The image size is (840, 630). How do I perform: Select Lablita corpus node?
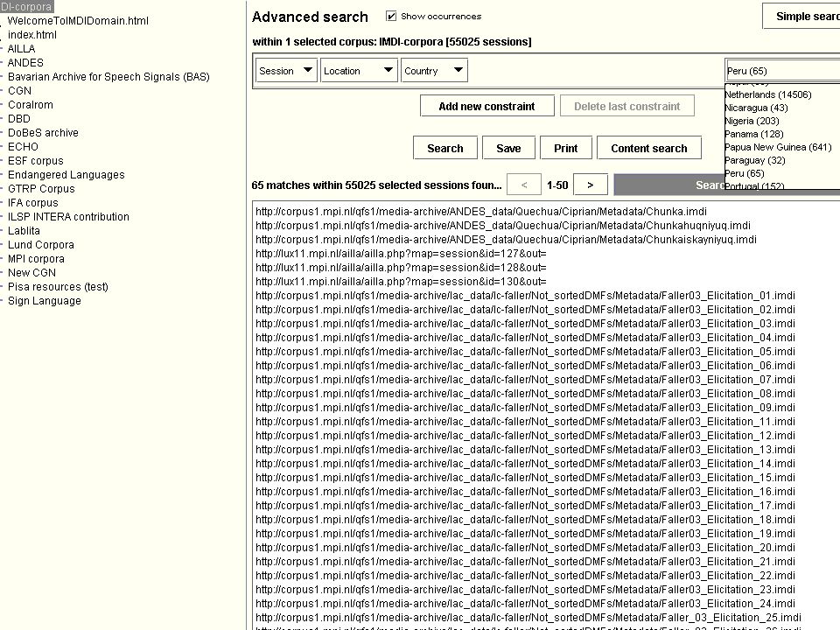[x=24, y=230]
